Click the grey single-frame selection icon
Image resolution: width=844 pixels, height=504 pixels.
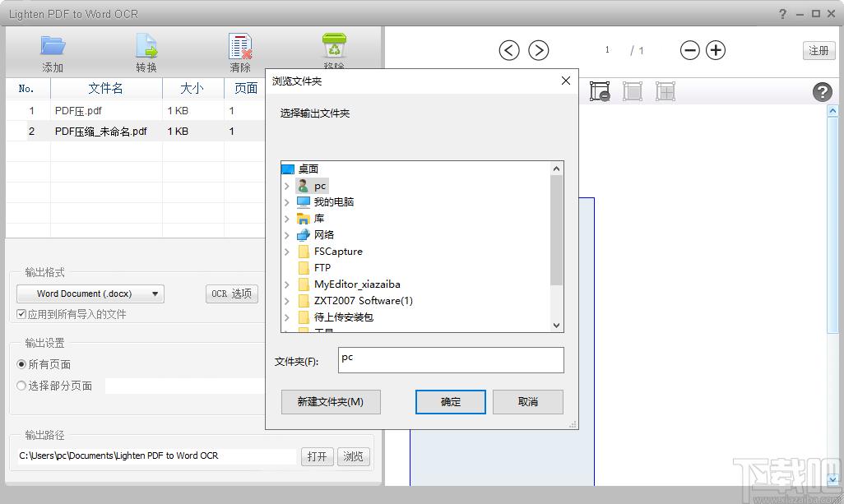pyautogui.click(x=633, y=91)
